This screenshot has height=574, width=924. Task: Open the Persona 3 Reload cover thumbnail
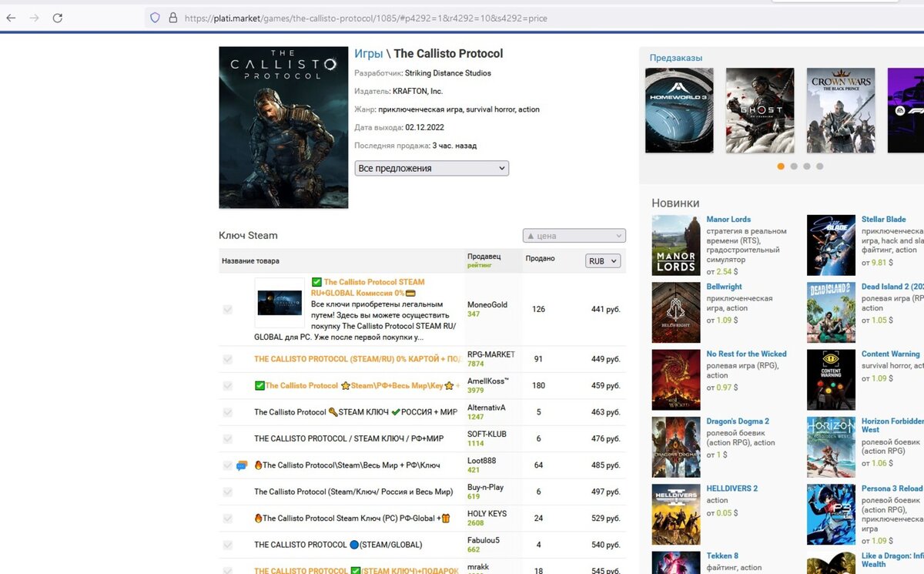831,514
